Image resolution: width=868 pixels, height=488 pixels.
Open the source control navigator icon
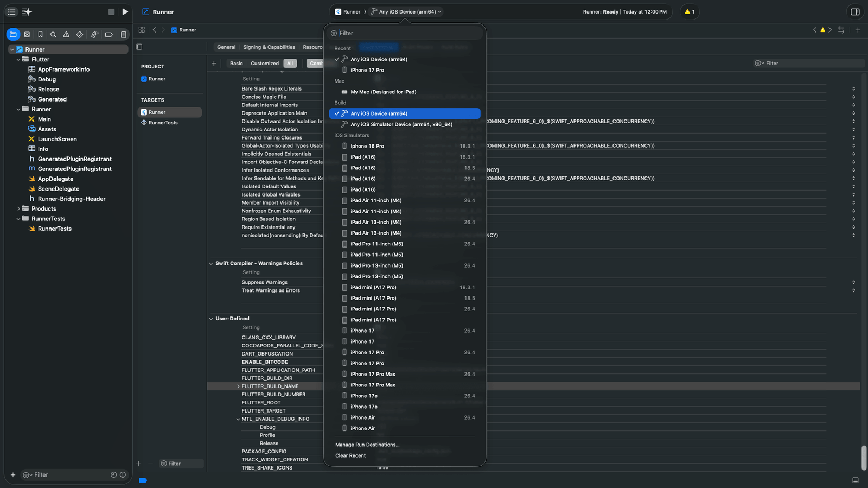[27, 34]
